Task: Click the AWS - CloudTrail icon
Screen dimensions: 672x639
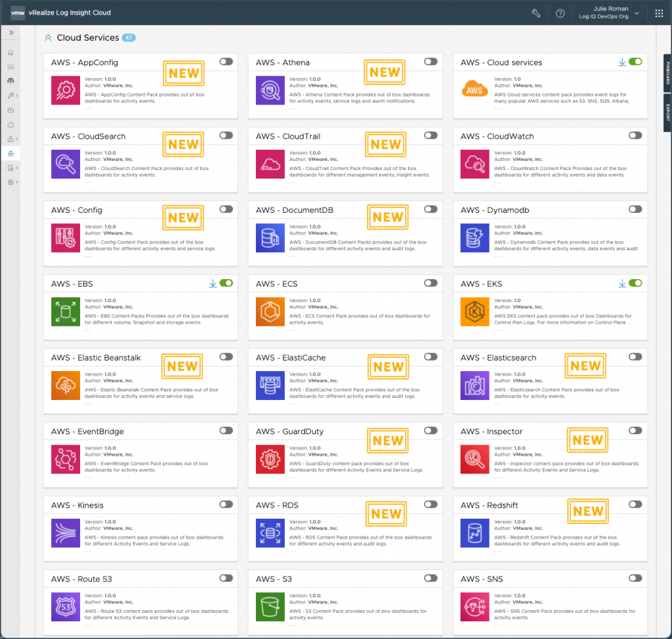Action: (x=270, y=164)
